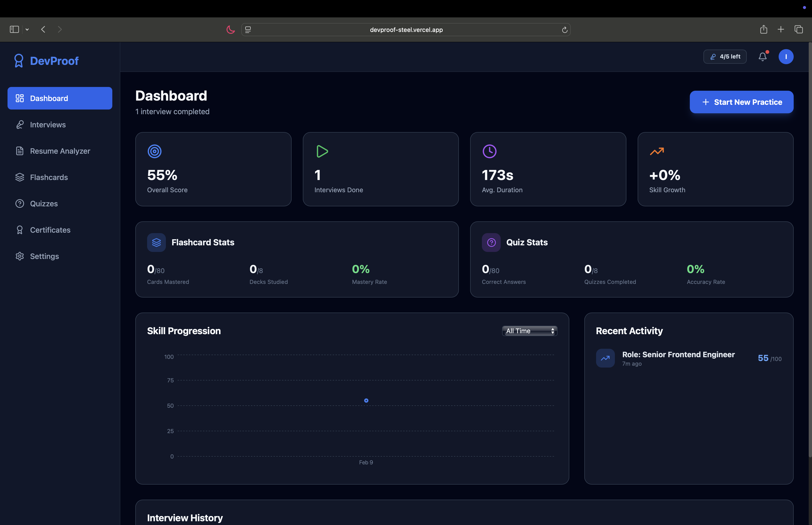Open the site settings icon in the address bar
This screenshot has height=525, width=812.
[x=248, y=30]
